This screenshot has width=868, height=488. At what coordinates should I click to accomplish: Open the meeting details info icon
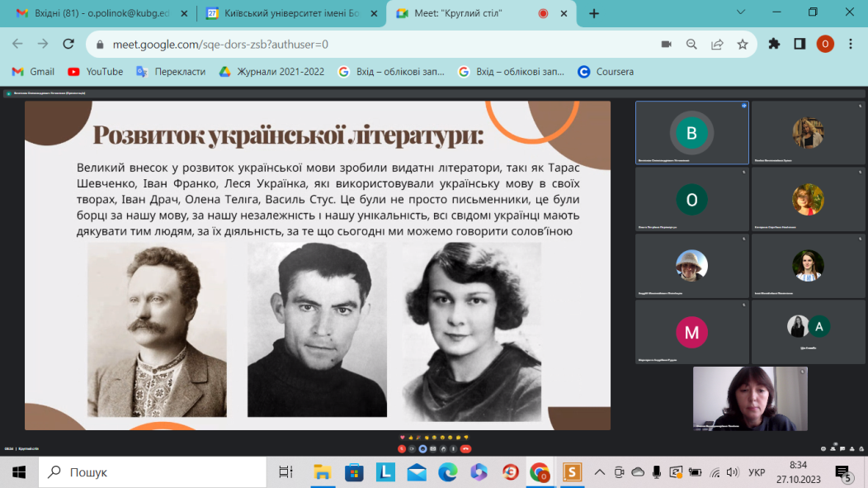click(823, 448)
